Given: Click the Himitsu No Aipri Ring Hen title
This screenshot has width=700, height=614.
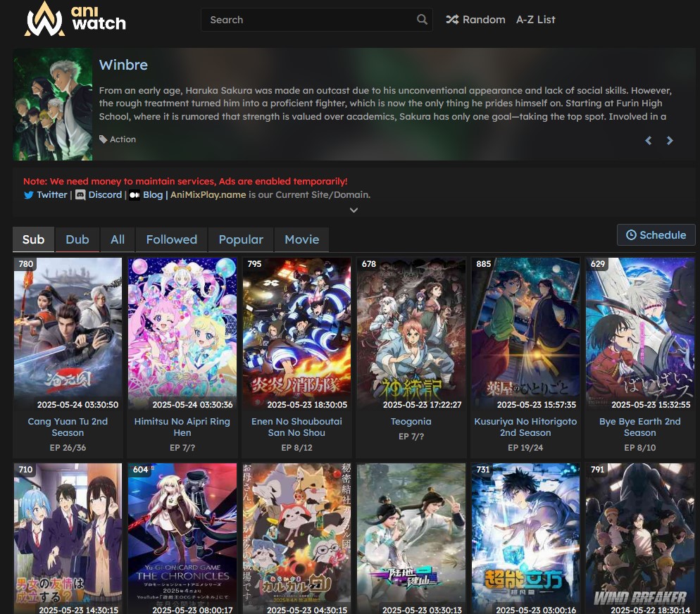Looking at the screenshot, I should pos(182,427).
